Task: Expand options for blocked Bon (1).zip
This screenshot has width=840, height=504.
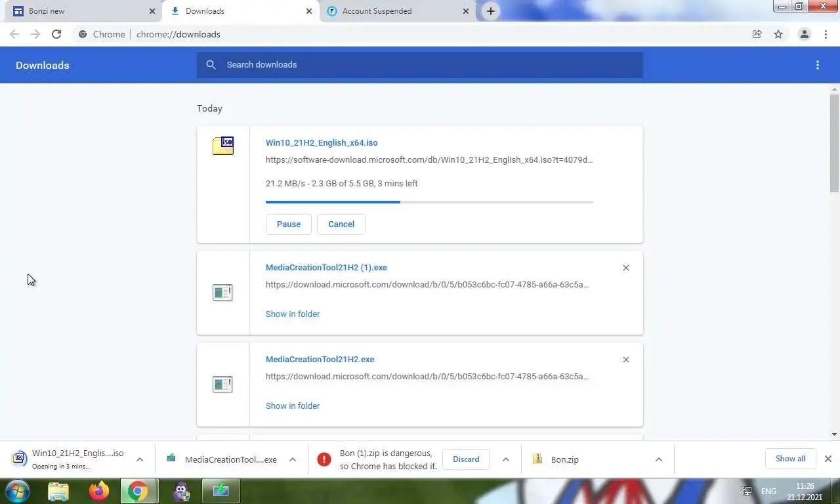Action: point(505,459)
